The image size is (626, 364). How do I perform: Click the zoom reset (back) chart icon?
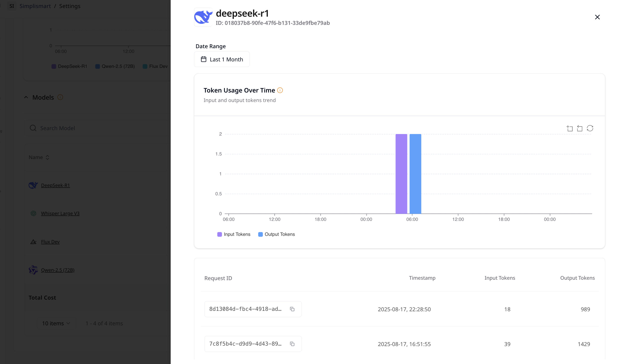pyautogui.click(x=579, y=128)
